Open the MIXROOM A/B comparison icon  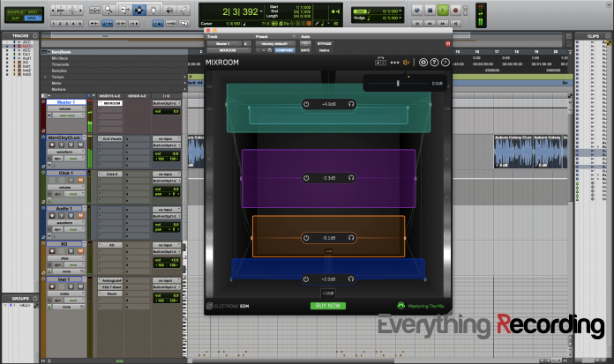pyautogui.click(x=380, y=62)
